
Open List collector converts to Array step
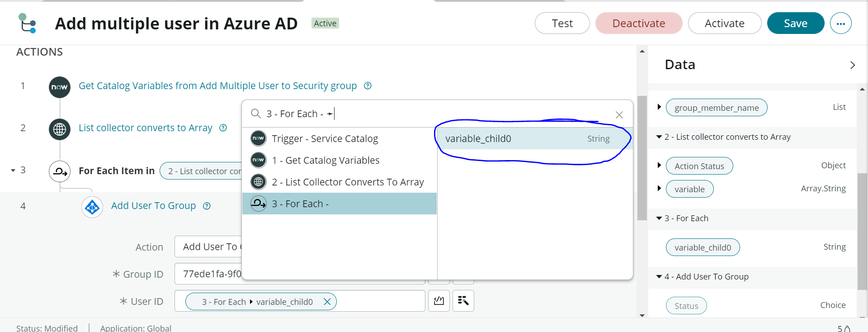click(x=145, y=128)
